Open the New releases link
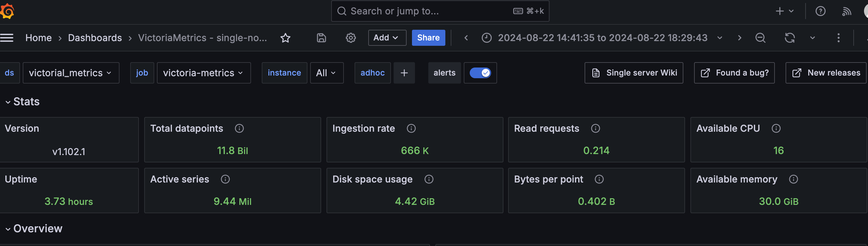 [x=826, y=73]
